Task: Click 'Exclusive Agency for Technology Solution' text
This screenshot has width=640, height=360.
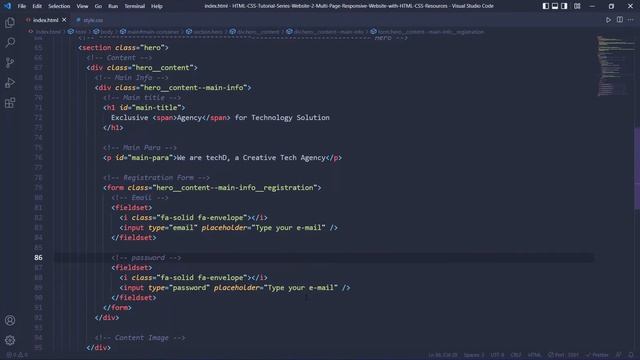Action: click(220, 118)
